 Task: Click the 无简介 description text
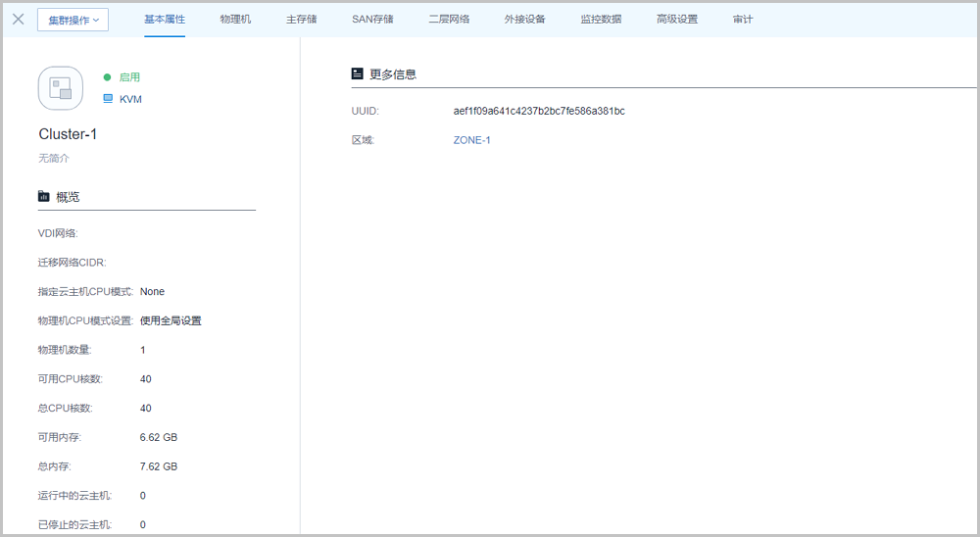click(54, 158)
